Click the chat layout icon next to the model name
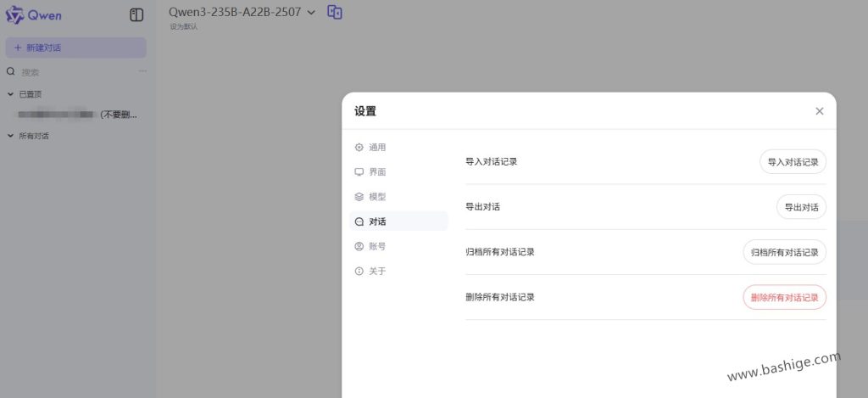Screen dimensions: 868x398 pos(334,12)
